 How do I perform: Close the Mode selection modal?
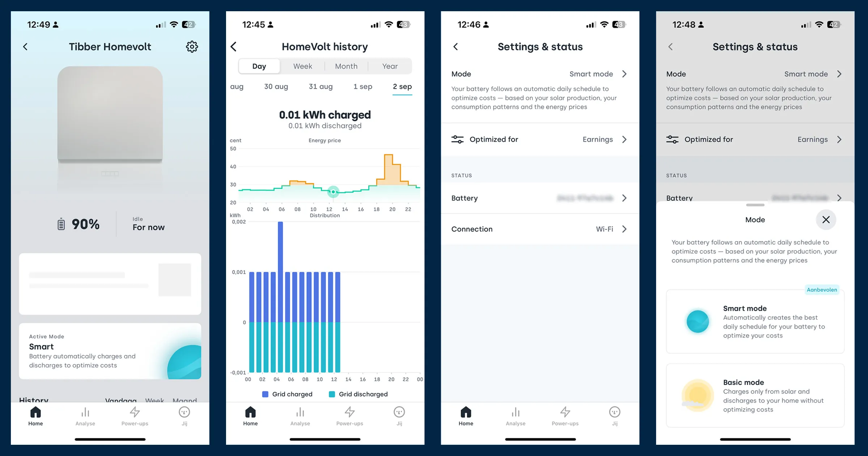click(x=826, y=219)
